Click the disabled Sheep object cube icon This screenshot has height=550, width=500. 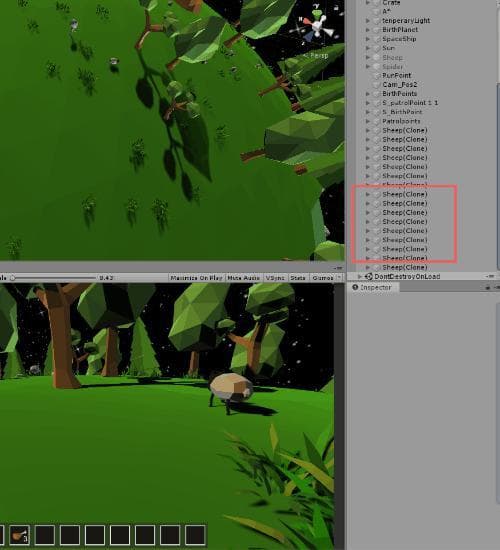[376, 57]
